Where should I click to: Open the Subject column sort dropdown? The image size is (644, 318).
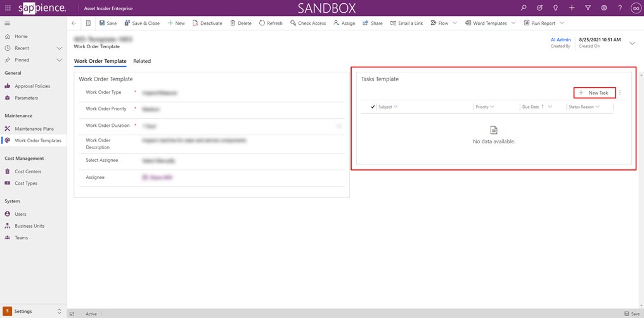(396, 107)
